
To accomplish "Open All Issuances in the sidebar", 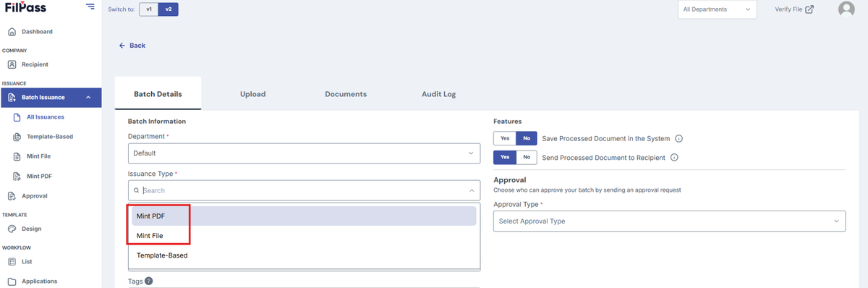I will (46, 117).
